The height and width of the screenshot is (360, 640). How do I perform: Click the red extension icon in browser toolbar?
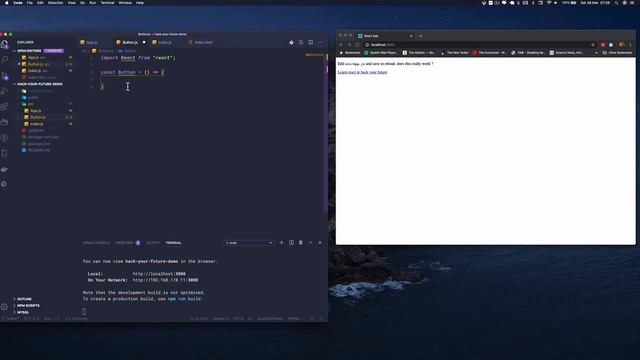[602, 44]
